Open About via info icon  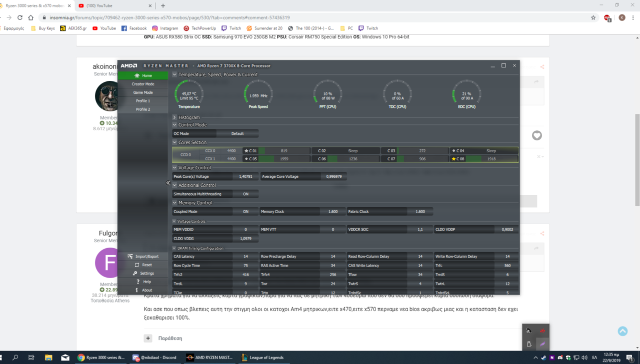pos(136,290)
